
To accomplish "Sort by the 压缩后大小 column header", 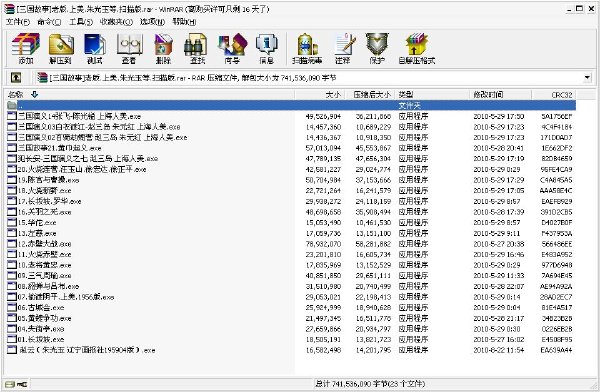I will 370,94.
